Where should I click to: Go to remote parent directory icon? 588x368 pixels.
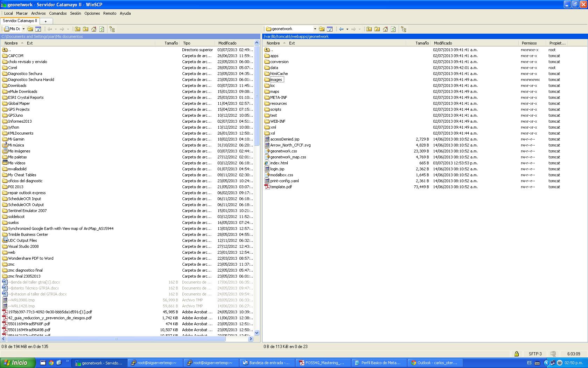pos(369,29)
